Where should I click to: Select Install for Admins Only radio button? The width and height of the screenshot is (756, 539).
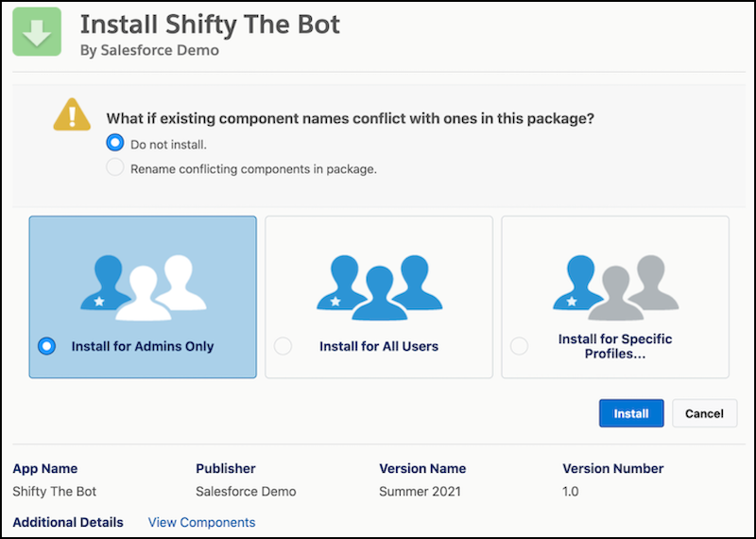point(46,346)
